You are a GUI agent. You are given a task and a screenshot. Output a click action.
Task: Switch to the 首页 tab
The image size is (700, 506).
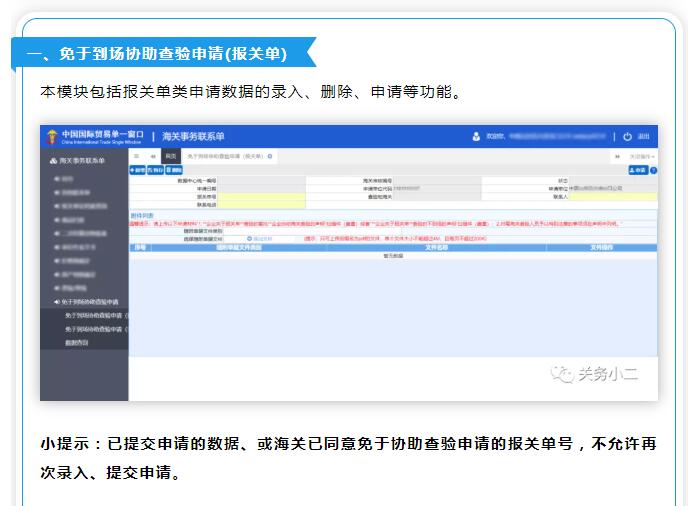(x=170, y=157)
